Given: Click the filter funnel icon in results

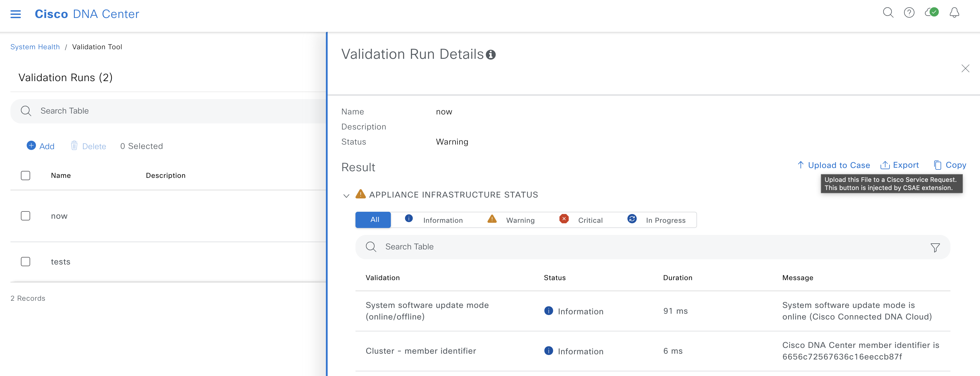Looking at the screenshot, I should tap(935, 247).
